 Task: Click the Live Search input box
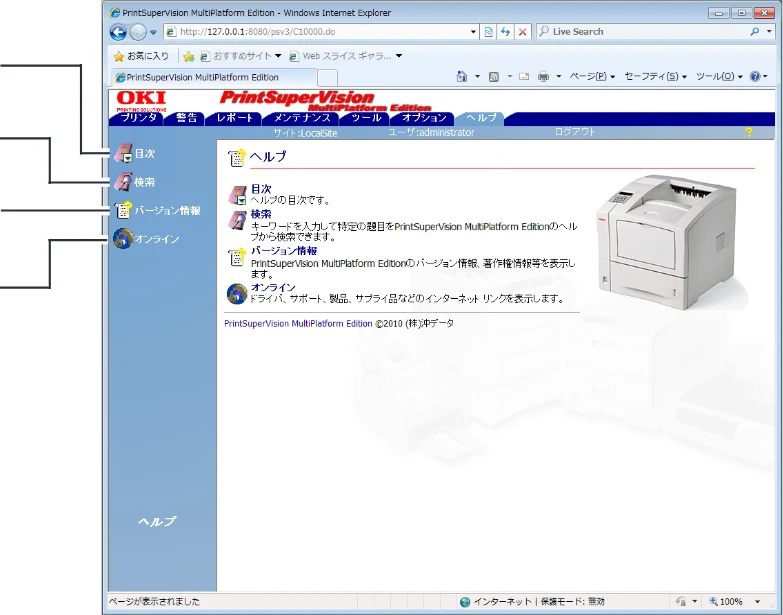pyautogui.click(x=643, y=31)
